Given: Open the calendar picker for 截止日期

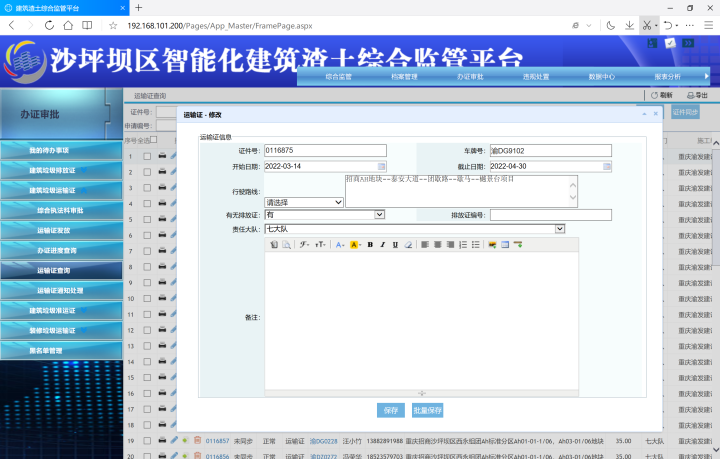Looking at the screenshot, I should point(607,166).
